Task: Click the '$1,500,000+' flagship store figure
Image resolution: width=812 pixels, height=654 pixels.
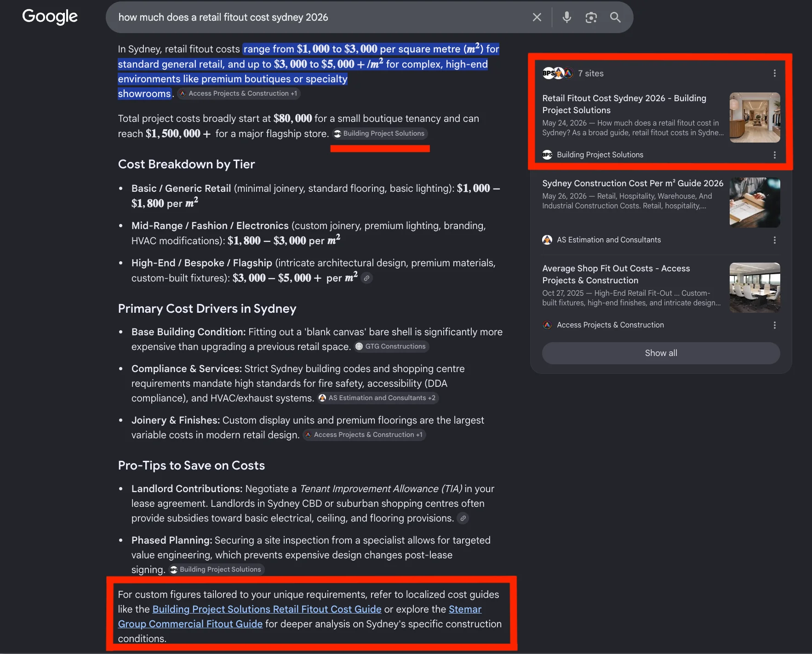Action: tap(178, 134)
